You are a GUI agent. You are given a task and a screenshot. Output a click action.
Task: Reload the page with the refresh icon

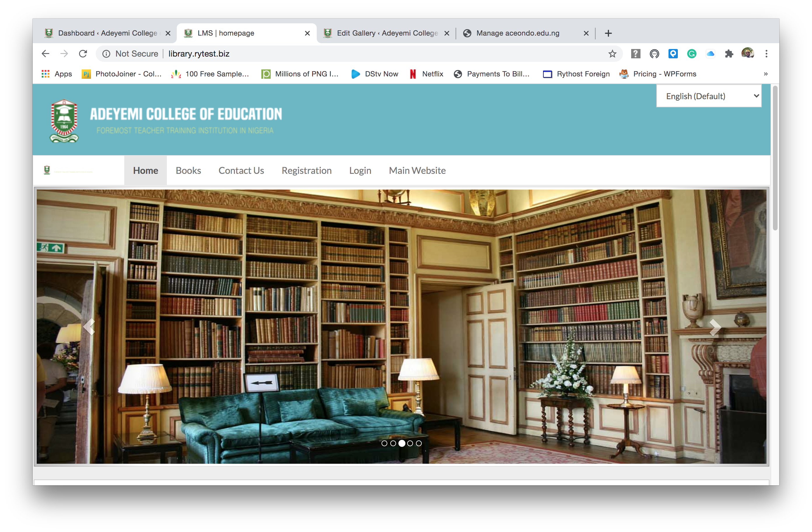(83, 54)
